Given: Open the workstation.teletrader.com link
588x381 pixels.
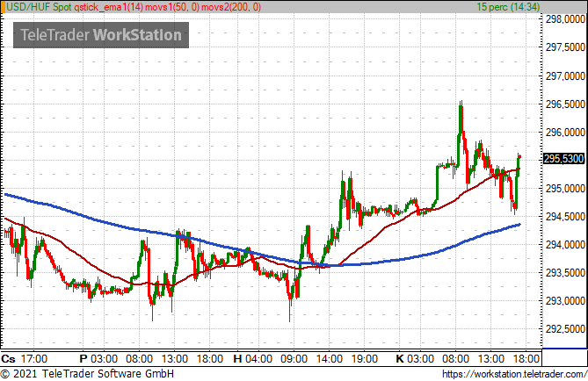Looking at the screenshot, I should [x=514, y=374].
